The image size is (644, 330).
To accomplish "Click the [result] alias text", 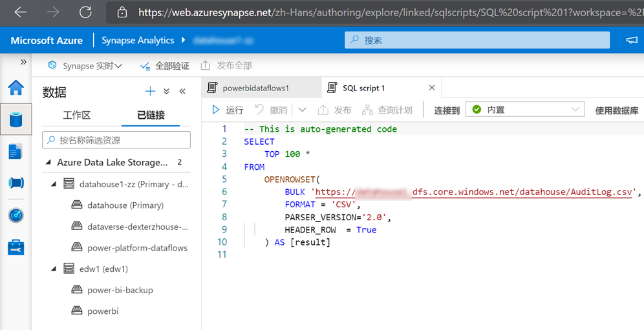I will [x=310, y=242].
